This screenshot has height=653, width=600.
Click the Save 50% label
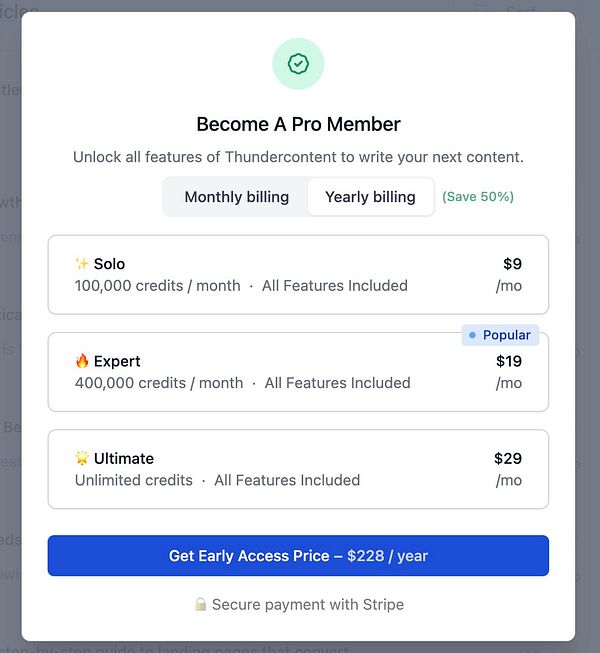pos(478,197)
